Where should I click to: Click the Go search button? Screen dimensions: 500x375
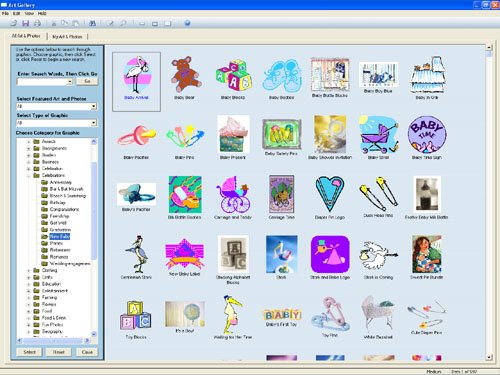pos(87,81)
